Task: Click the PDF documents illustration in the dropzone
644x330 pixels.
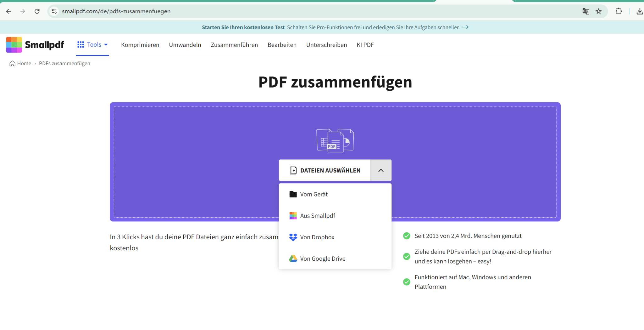Action: click(335, 140)
